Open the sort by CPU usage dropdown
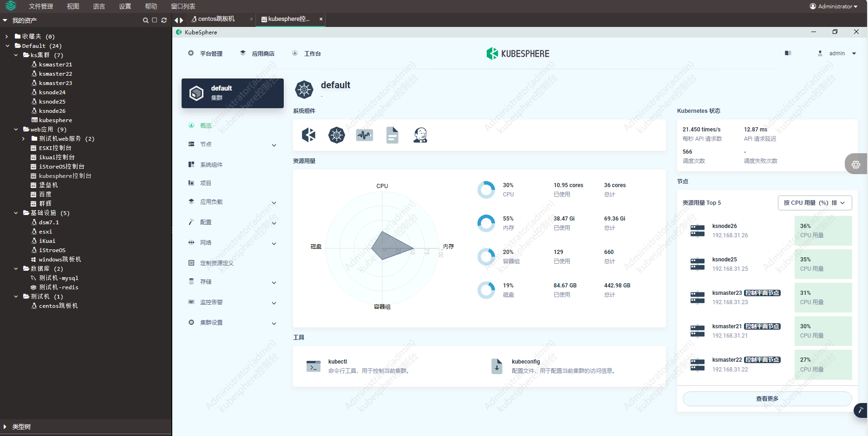 click(x=815, y=203)
